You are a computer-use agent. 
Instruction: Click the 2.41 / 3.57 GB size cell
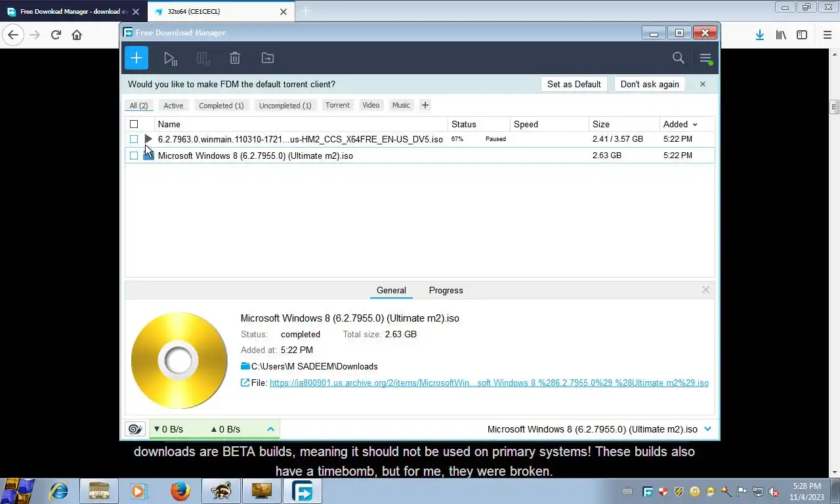618,139
